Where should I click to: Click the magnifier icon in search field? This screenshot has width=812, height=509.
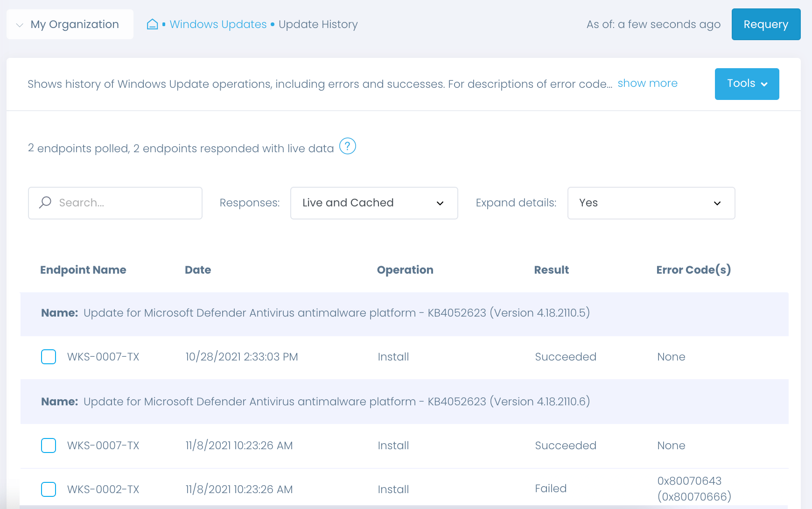pos(45,203)
